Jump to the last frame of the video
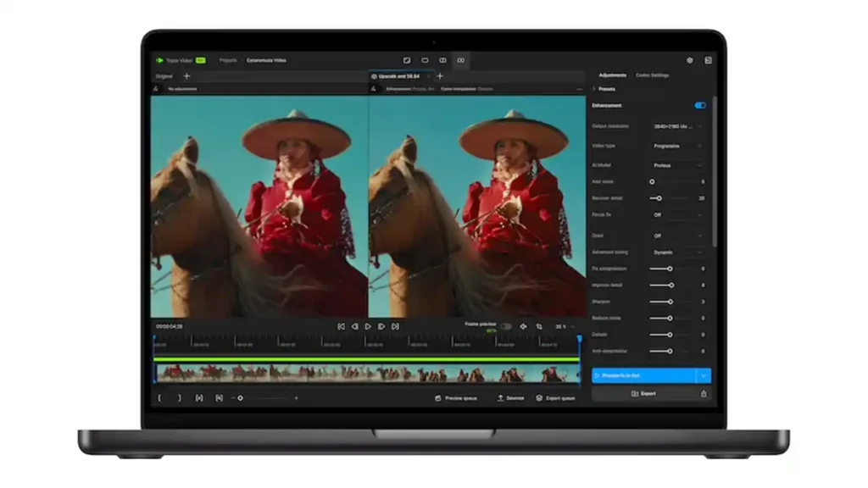 [395, 326]
